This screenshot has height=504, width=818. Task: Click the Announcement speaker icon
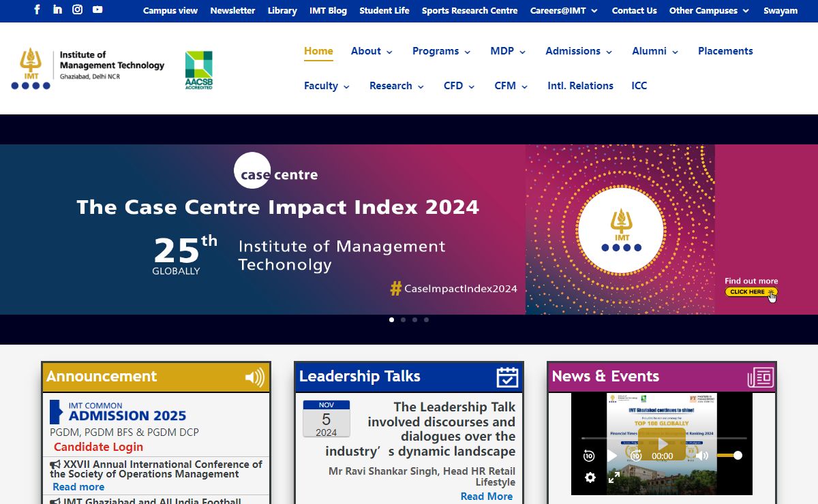[x=255, y=377]
